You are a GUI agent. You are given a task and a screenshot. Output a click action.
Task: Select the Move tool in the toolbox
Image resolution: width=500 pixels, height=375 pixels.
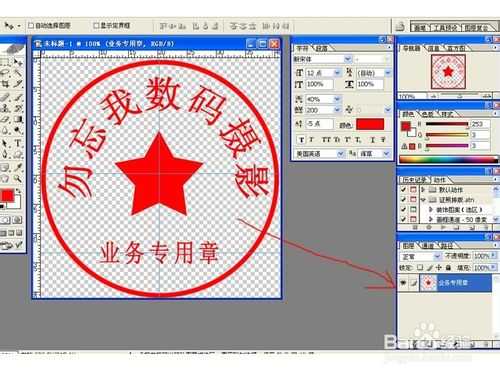click(x=19, y=62)
